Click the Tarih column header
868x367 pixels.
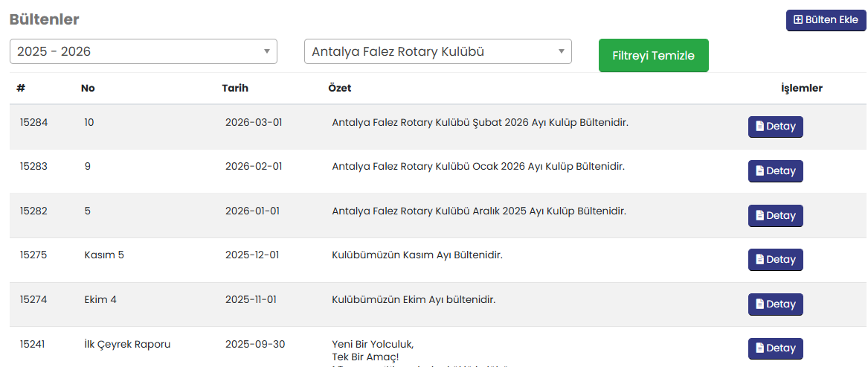click(x=235, y=88)
